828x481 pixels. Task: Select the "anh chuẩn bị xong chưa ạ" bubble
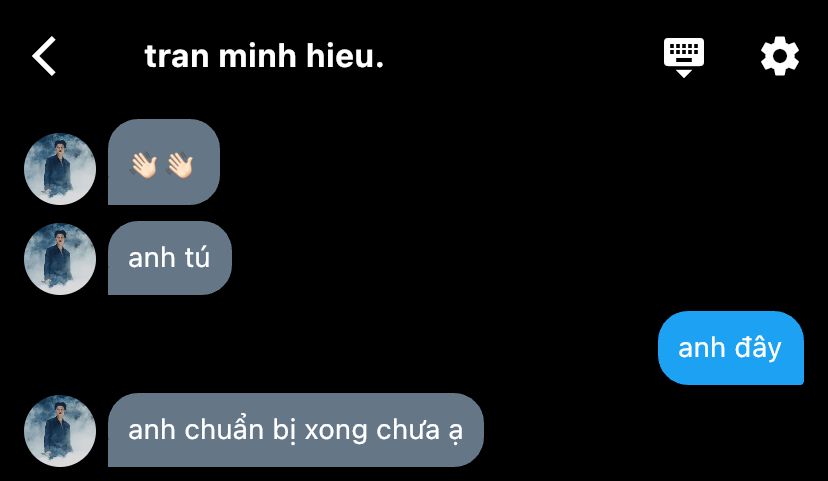point(296,430)
